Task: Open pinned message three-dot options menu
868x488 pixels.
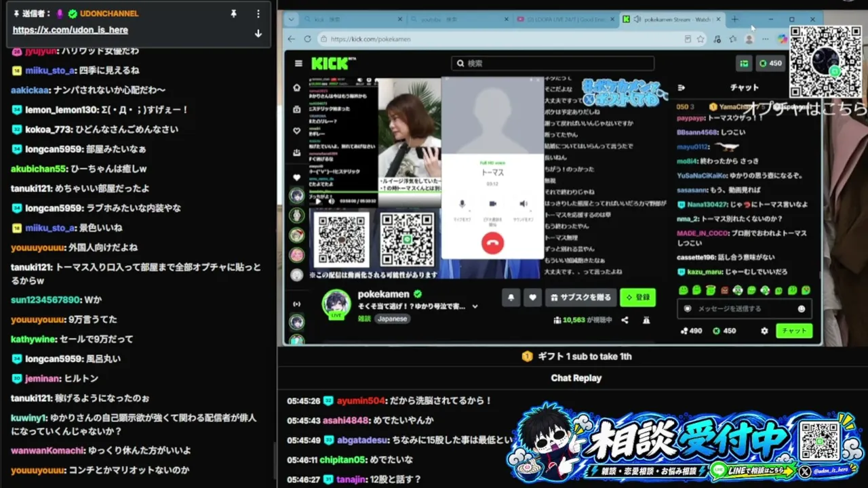Action: [258, 14]
